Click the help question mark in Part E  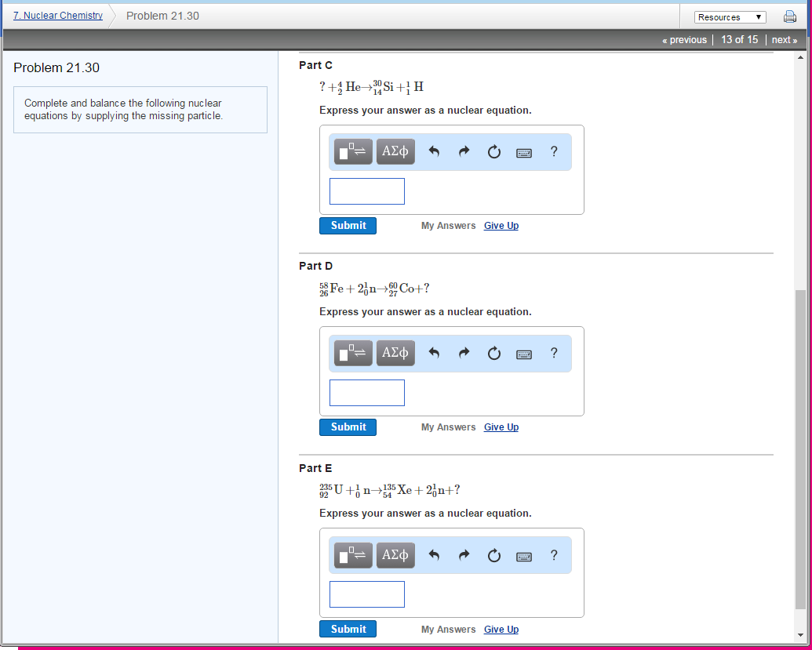(554, 555)
